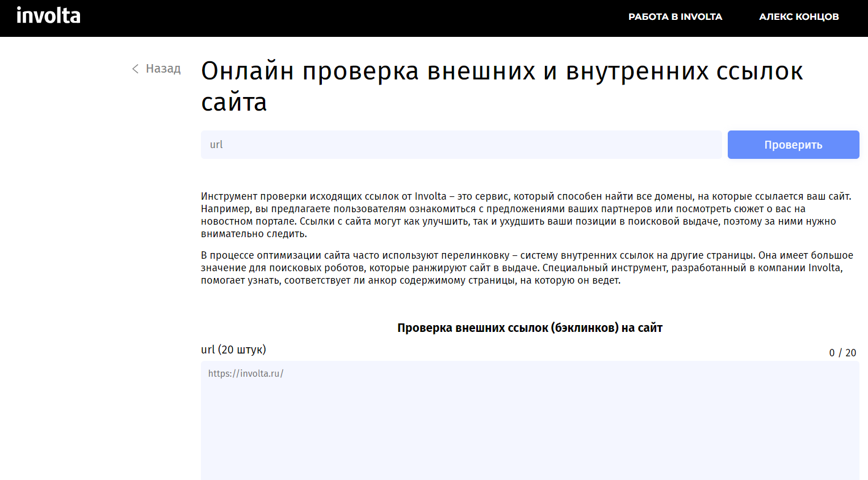Viewport: 868px width, 480px height.
Task: Click paragraph starting В процессе оптимизации сайта
Action: click(527, 268)
